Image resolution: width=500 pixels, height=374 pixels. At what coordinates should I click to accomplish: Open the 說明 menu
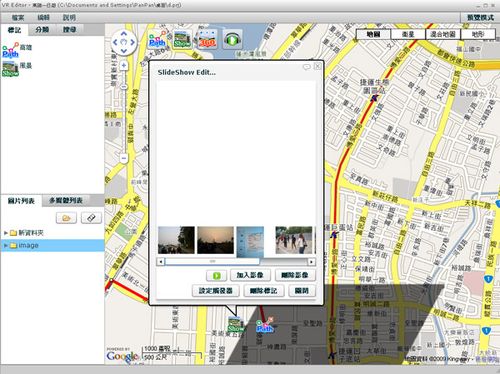(x=69, y=18)
